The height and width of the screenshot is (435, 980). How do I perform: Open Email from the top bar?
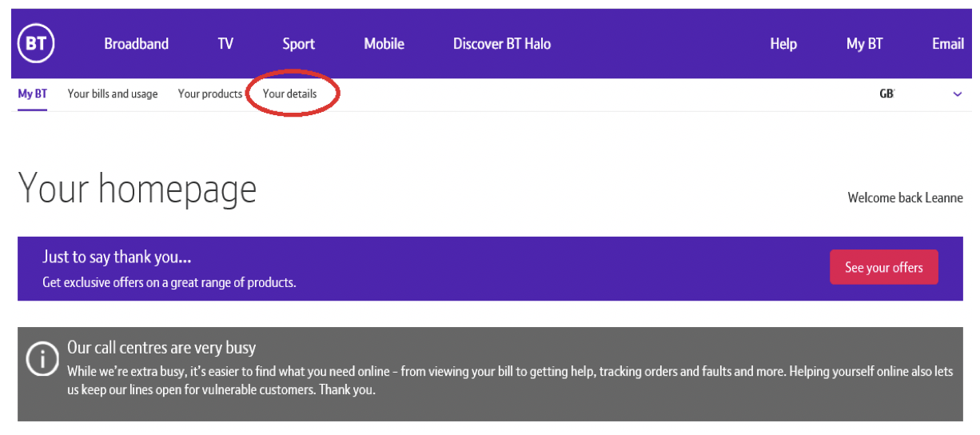point(948,44)
